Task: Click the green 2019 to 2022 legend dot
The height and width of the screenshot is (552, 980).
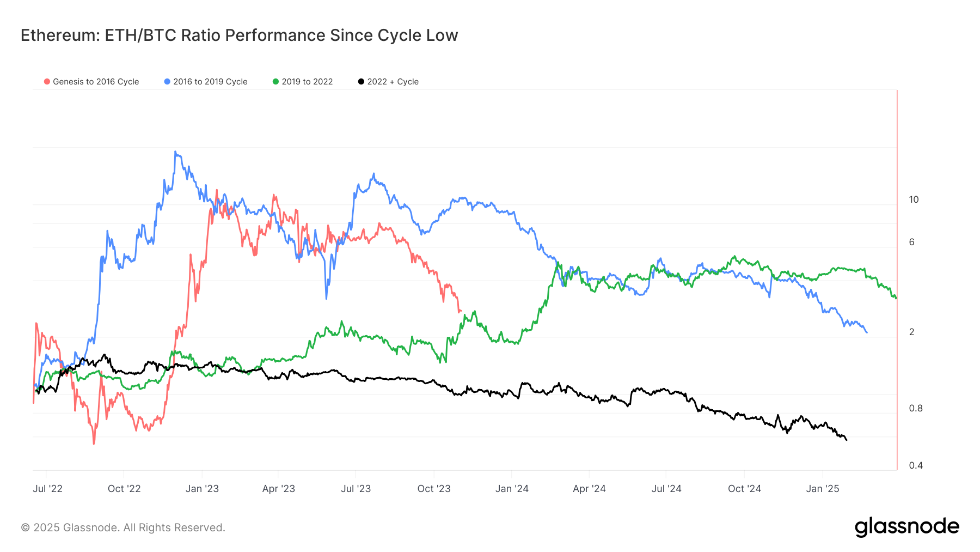Action: point(275,82)
